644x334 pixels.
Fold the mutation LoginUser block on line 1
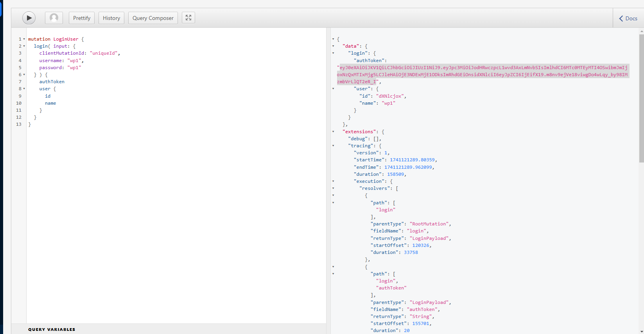click(24, 39)
